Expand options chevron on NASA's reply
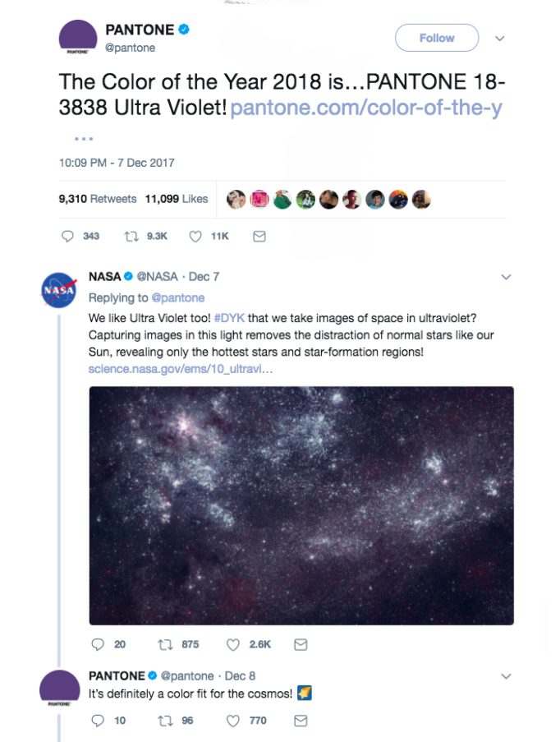560x742 pixels. 506,277
